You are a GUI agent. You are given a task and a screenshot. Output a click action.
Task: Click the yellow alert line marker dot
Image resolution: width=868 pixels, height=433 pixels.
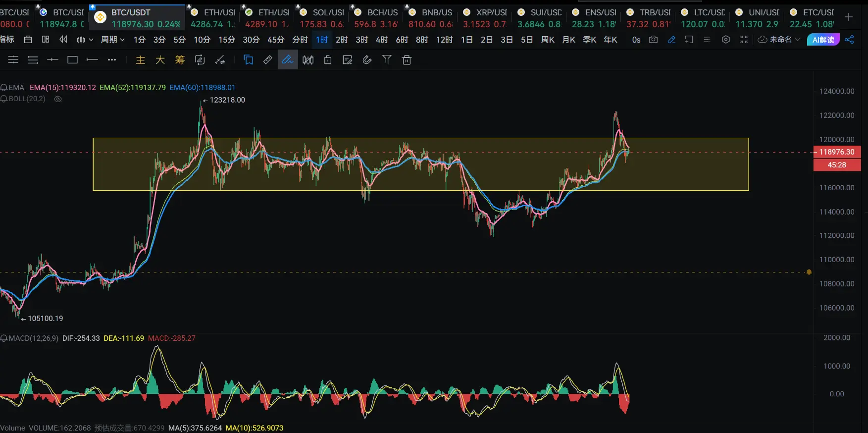[x=809, y=272]
